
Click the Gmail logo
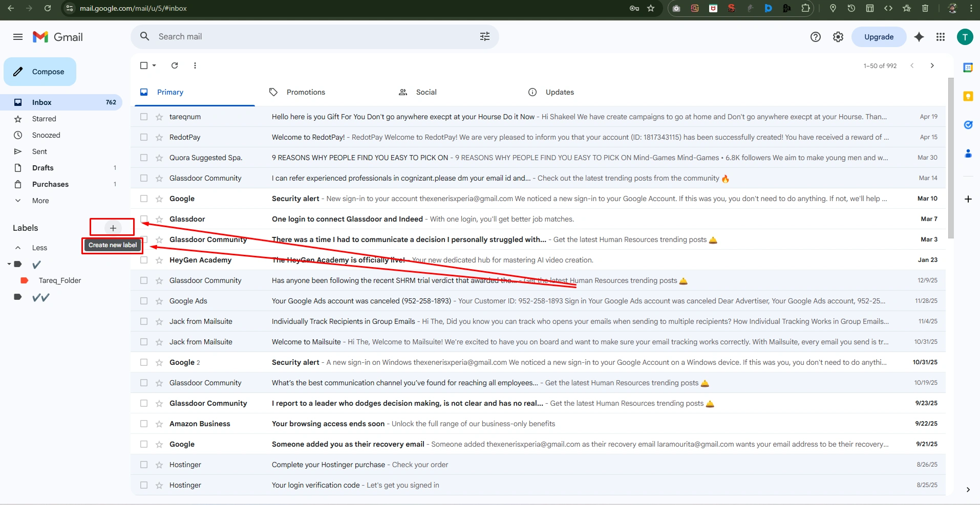coord(58,37)
